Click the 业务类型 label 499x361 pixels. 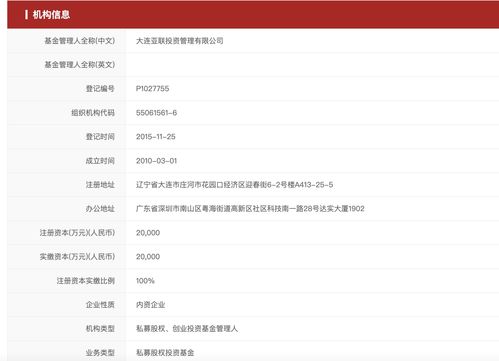(x=100, y=353)
